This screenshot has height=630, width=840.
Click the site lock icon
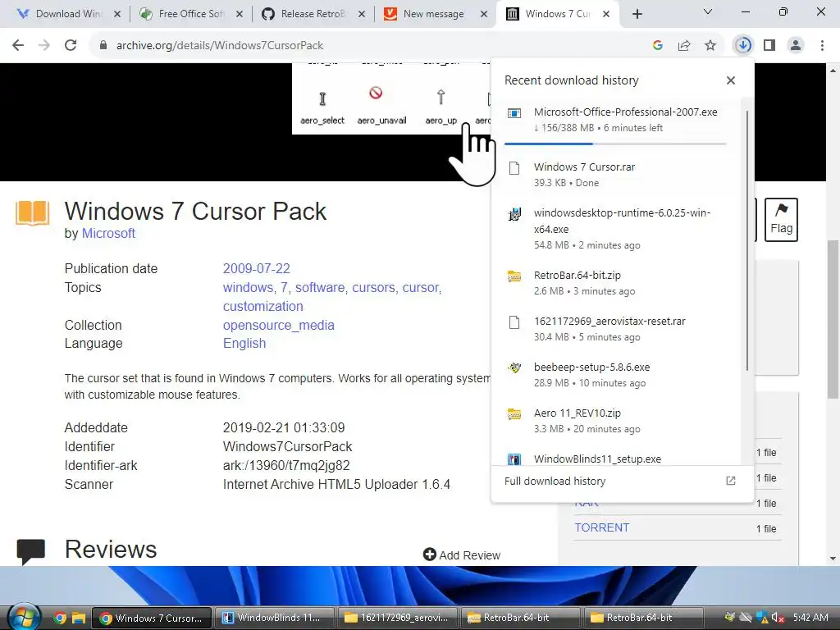pos(103,46)
